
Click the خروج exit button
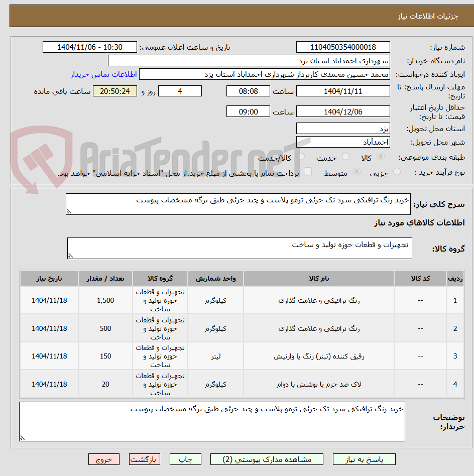click(104, 459)
